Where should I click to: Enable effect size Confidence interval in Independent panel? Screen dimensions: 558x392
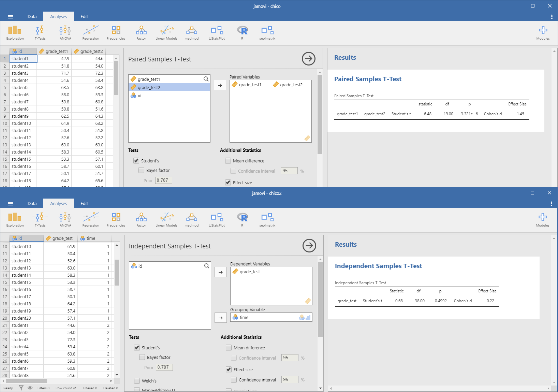tap(234, 380)
